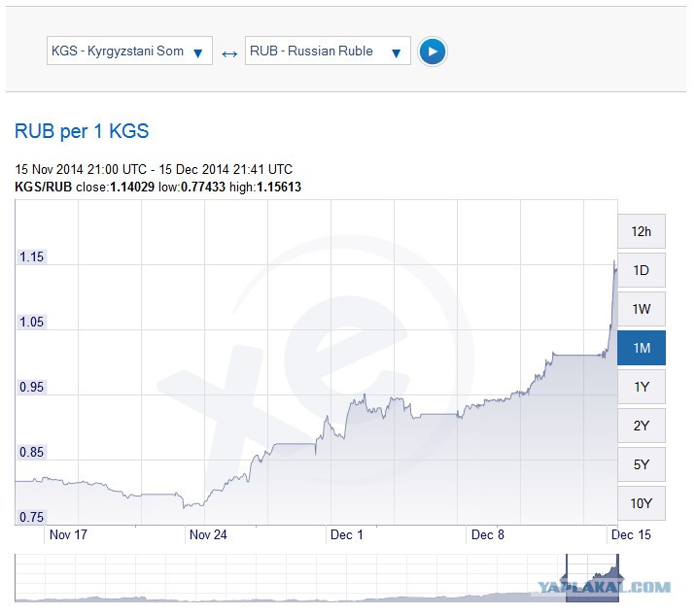
Task: Click the highlighted range selector in overview strip
Action: coord(592,578)
